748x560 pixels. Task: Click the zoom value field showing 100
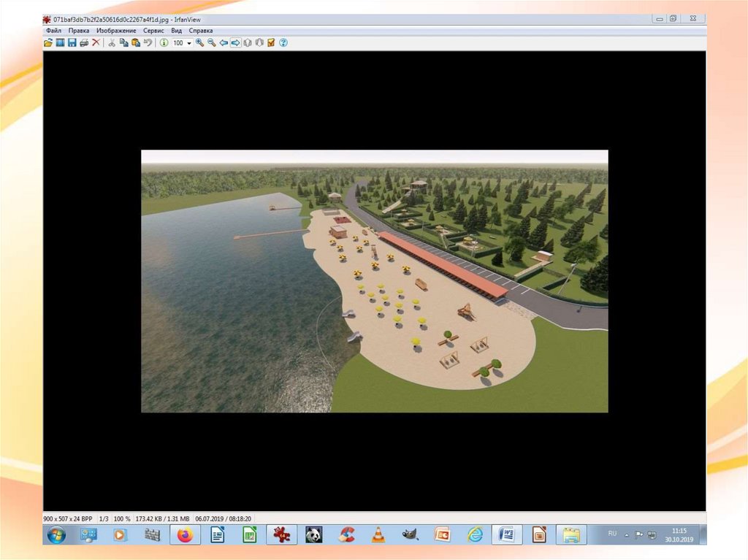(178, 43)
